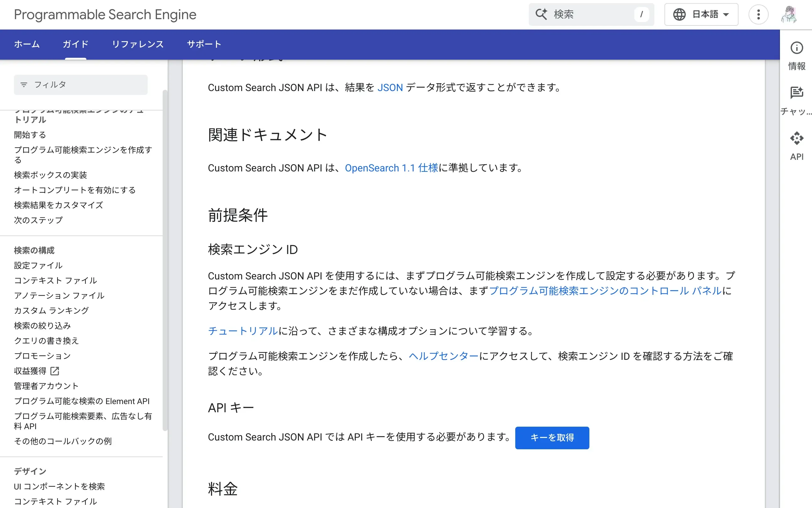Screen dimensions: 812x508
Task: Open 検索ボックスの実装 in the sidebar
Action: 50,175
